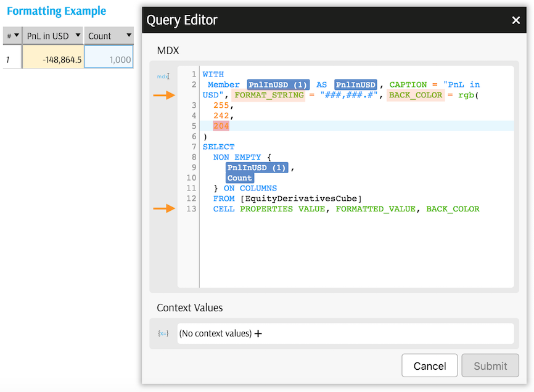Viewport: 534px width, 392px height.
Task: Click the mdx editor icon
Action: (x=163, y=76)
